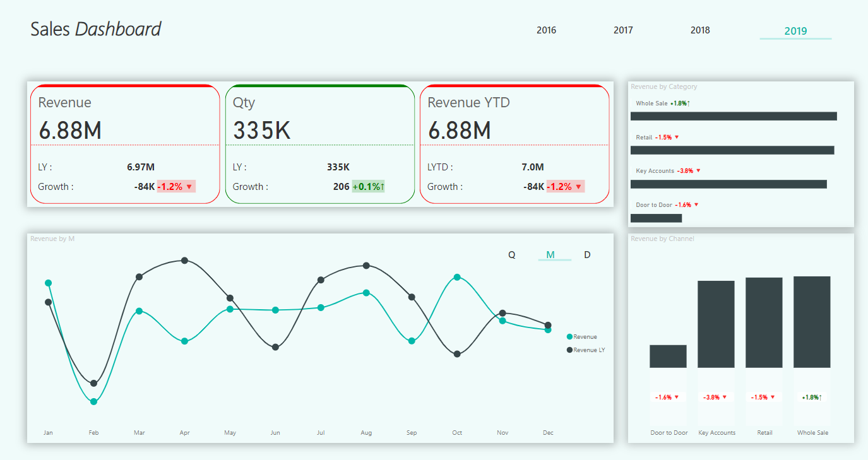Image resolution: width=868 pixels, height=460 pixels.
Task: Click the -1.6% indicator under the Door to Door column
Action: (667, 398)
